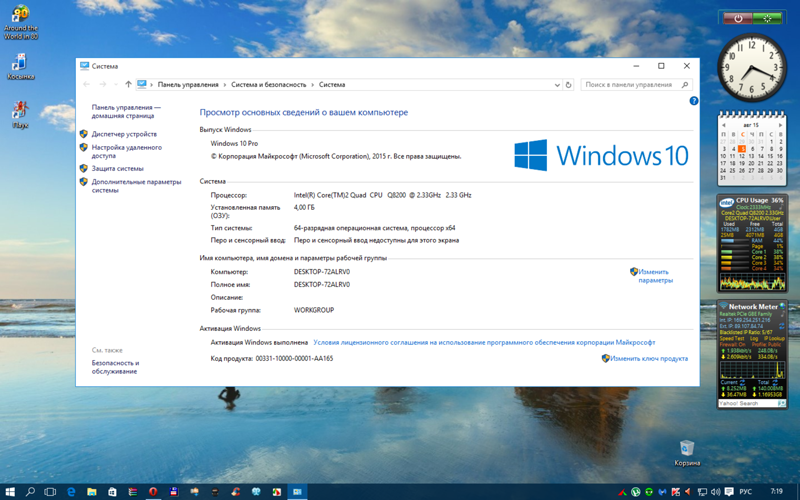Click the WORKGROUP value text
The height and width of the screenshot is (500, 800).
[x=314, y=310]
